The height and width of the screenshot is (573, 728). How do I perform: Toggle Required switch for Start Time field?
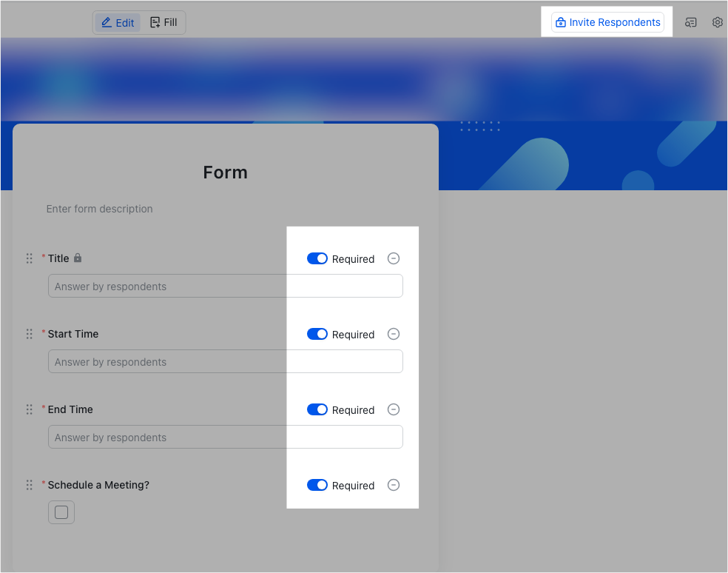[317, 334]
